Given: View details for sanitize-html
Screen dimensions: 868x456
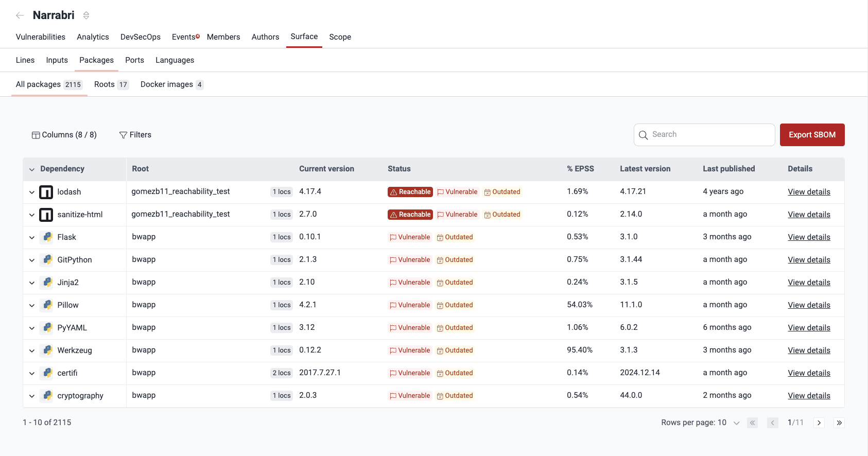Looking at the screenshot, I should 809,215.
